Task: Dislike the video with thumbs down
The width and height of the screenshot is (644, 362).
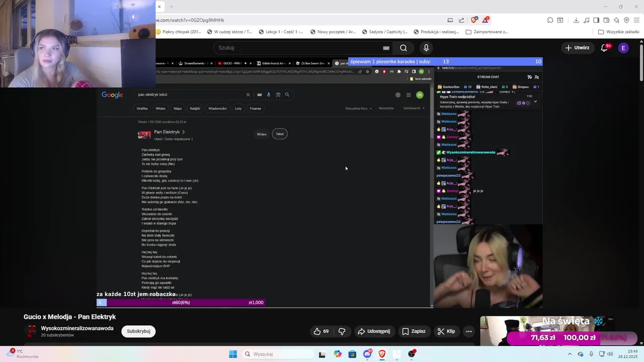Action: pyautogui.click(x=342, y=331)
